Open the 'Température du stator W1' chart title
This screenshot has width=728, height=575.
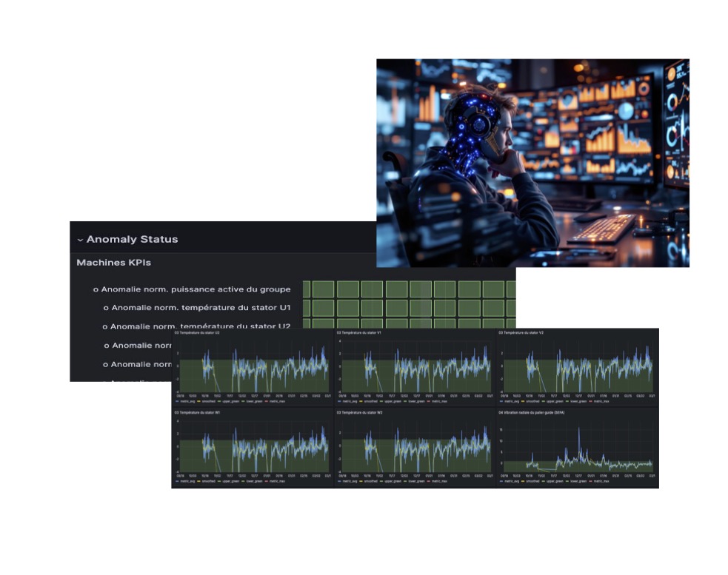[x=197, y=413]
